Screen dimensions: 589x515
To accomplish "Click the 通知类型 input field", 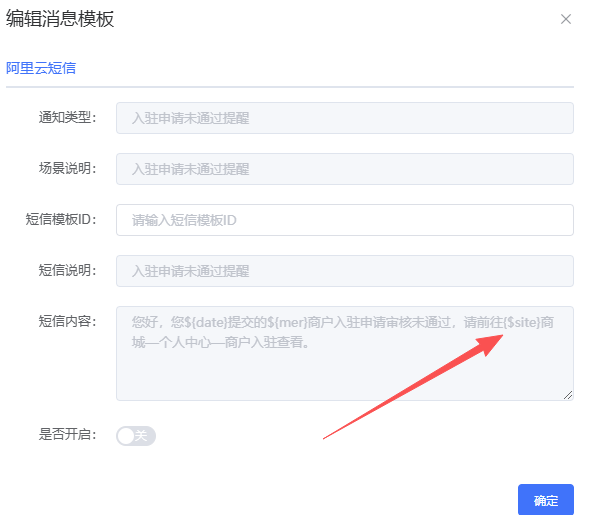I will (x=345, y=118).
